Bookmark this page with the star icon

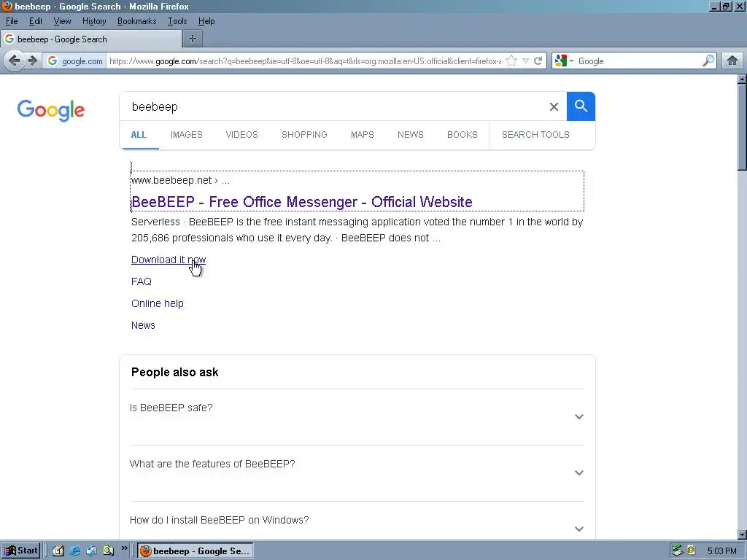point(511,61)
